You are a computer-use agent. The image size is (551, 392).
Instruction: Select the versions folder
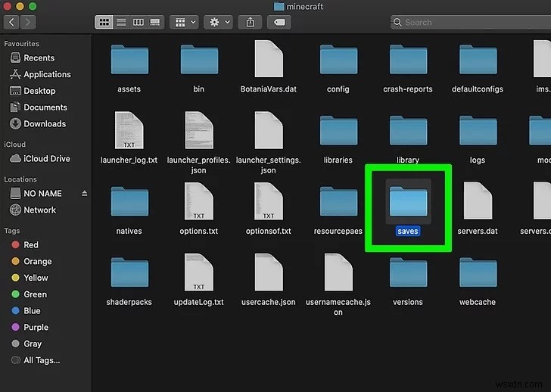[x=408, y=273]
